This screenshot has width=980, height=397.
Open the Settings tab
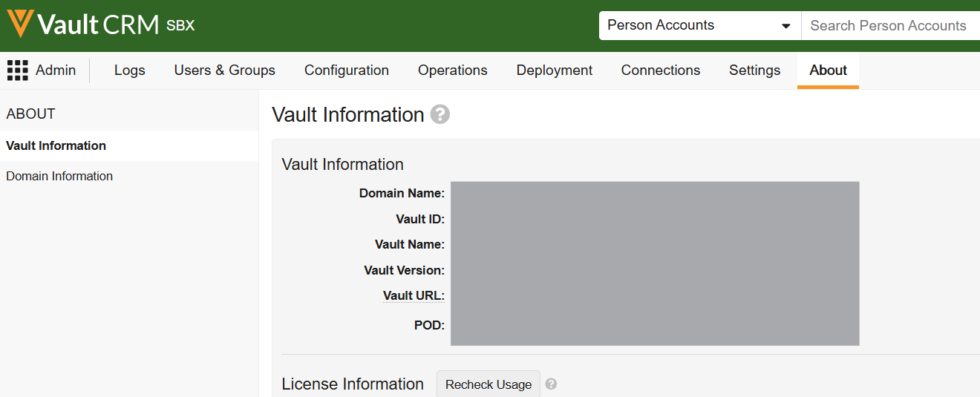(x=754, y=70)
